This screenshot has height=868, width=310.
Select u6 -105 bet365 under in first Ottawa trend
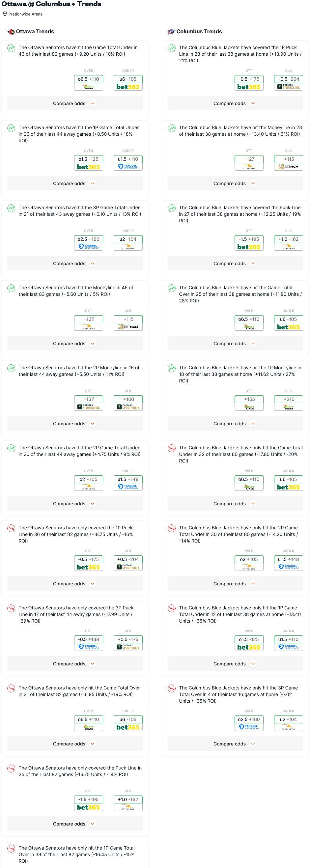pos(128,83)
